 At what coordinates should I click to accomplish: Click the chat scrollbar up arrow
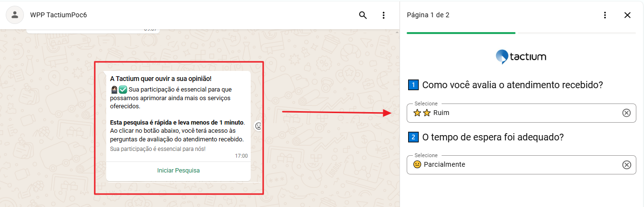(396, 33)
